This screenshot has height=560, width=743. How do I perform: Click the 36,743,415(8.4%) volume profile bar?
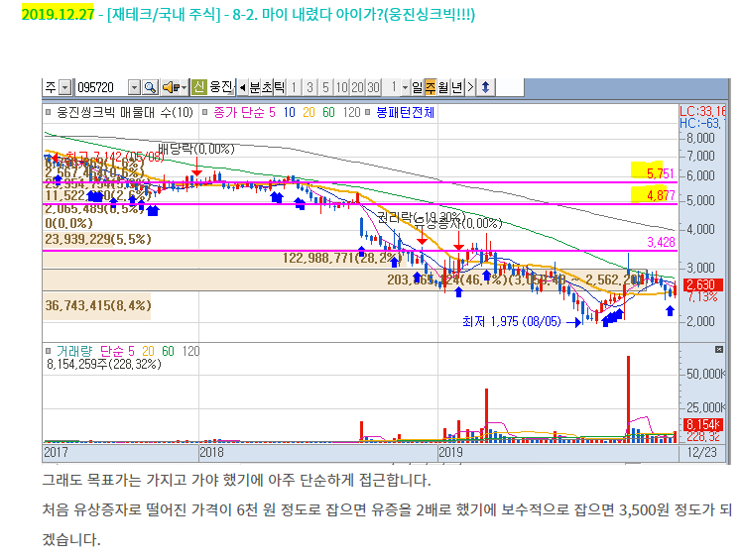pos(96,306)
